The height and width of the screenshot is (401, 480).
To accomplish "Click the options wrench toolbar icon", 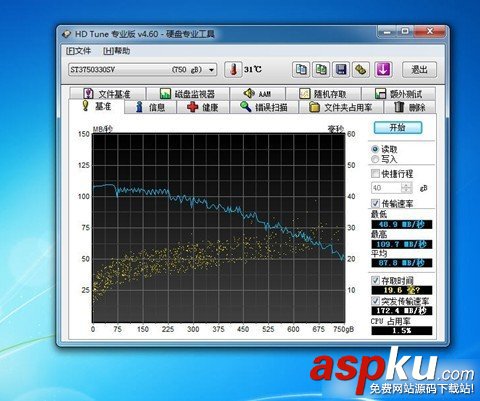I will 360,70.
